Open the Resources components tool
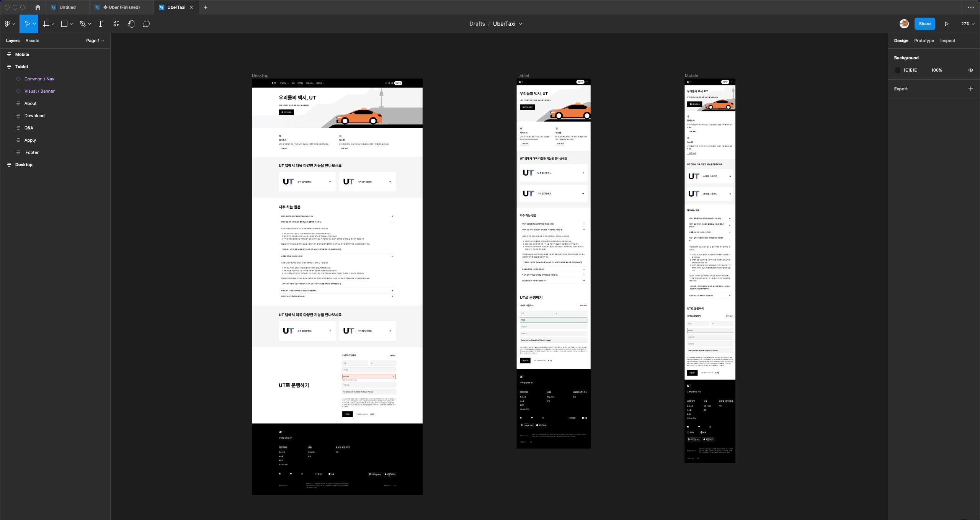The width and height of the screenshot is (980, 520). click(116, 24)
